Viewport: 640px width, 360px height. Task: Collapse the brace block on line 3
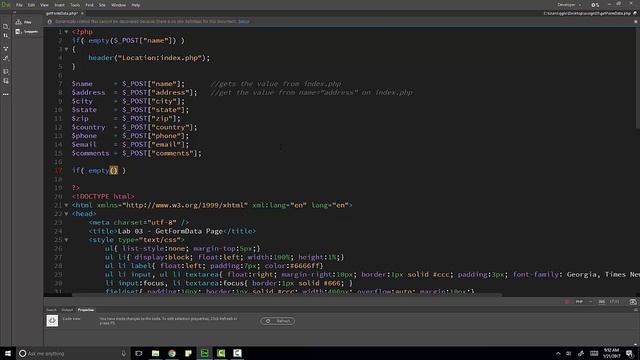click(66, 49)
